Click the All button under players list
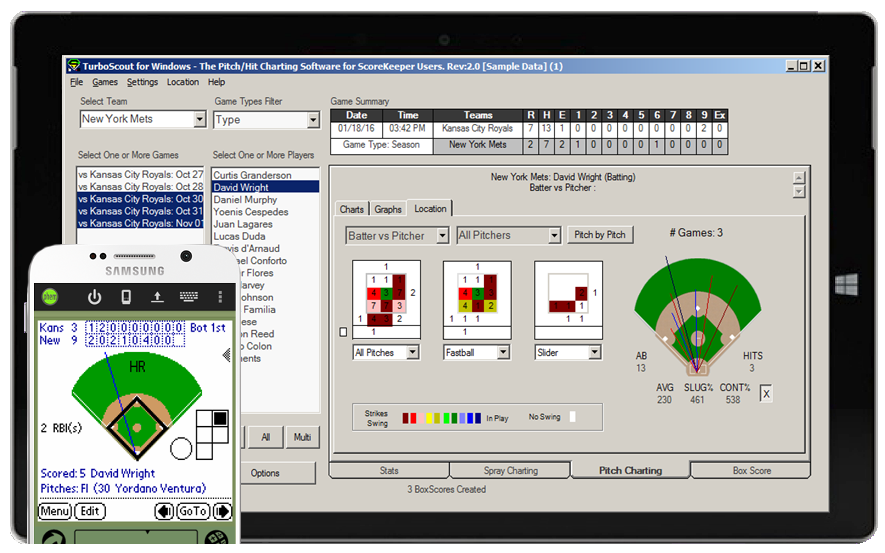This screenshot has height=553, width=885. (265, 437)
